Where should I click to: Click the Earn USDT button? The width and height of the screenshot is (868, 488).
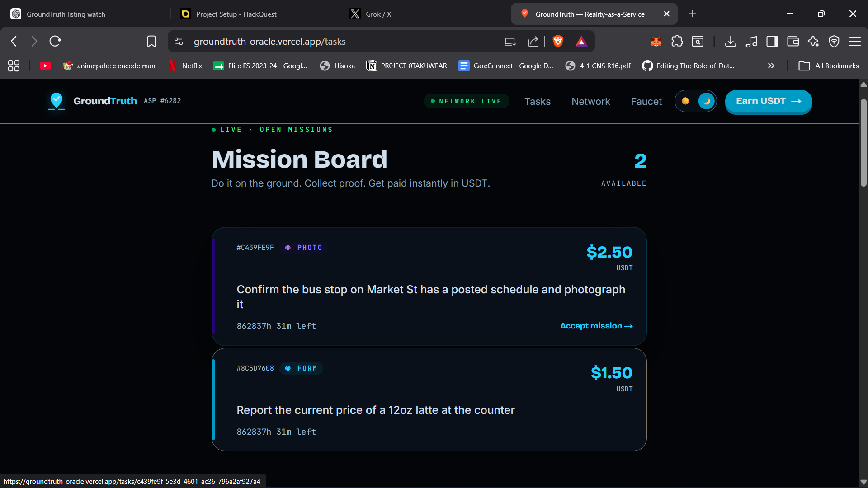768,101
